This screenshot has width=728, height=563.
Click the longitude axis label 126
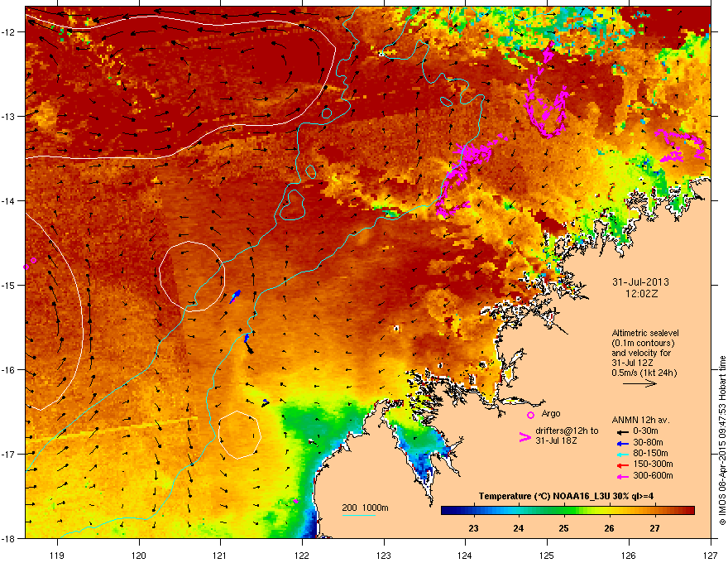click(629, 555)
